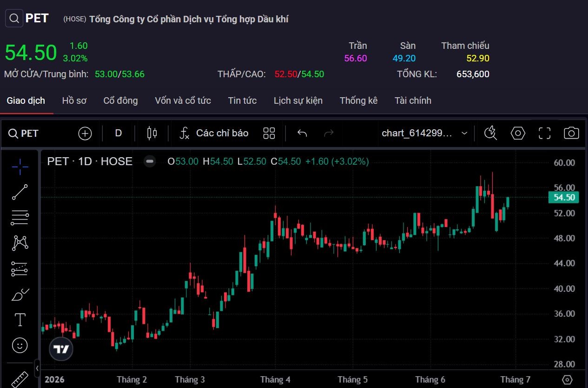This screenshot has height=388, width=588.
Task: Click the TradingView logo on the chart
Action: coord(61,348)
